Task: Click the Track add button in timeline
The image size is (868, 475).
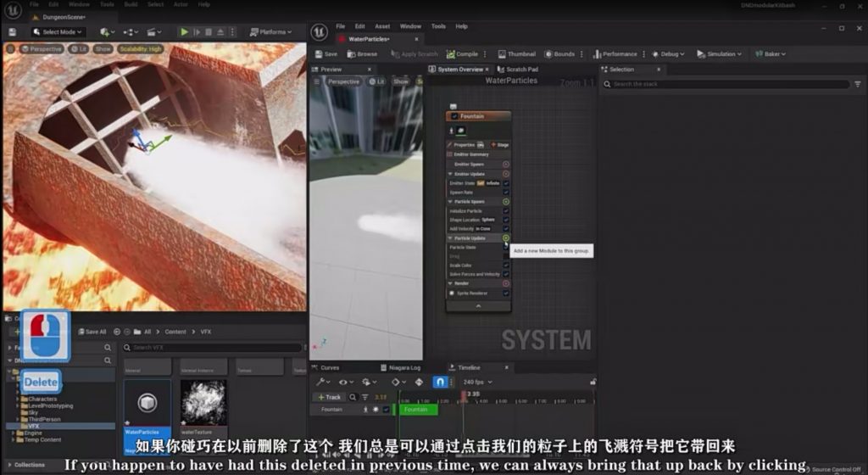Action: (x=330, y=397)
